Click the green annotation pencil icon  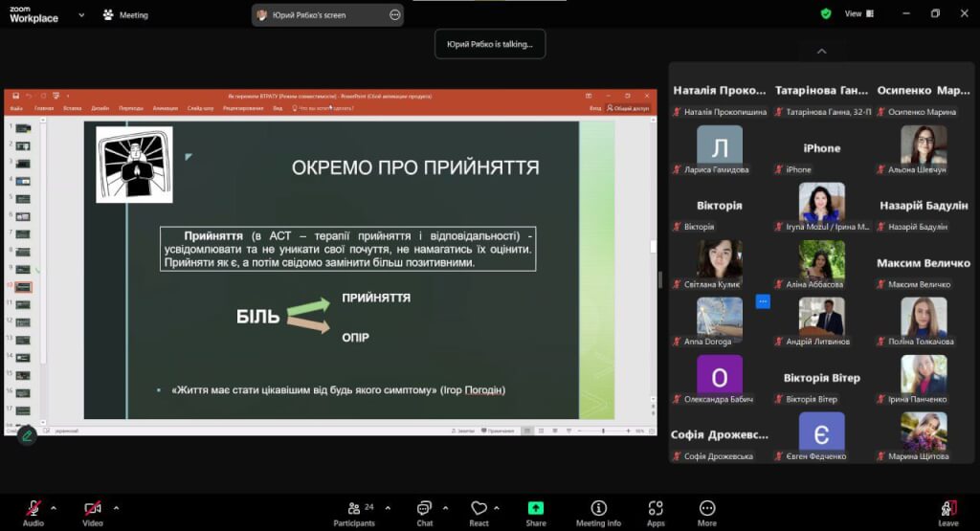27,435
